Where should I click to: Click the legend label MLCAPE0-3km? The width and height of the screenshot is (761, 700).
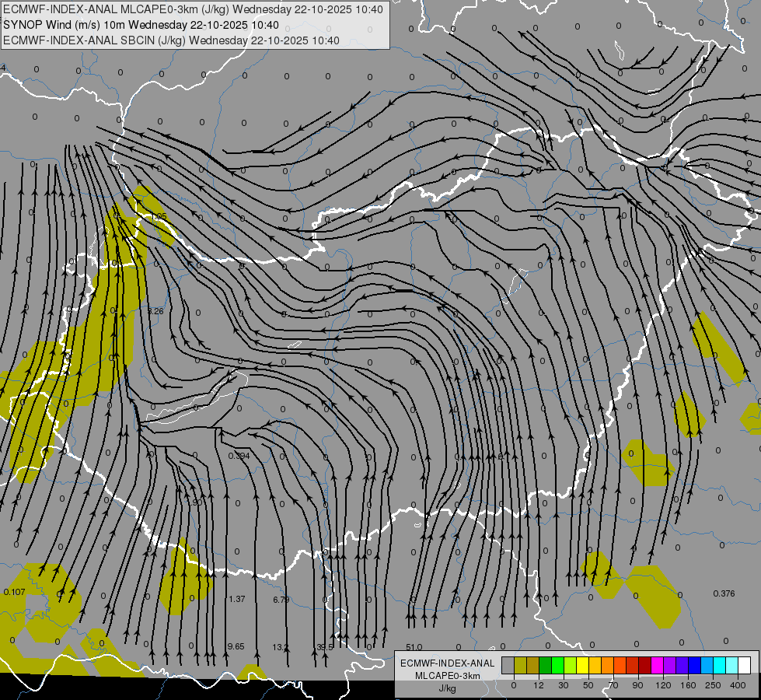tap(448, 676)
